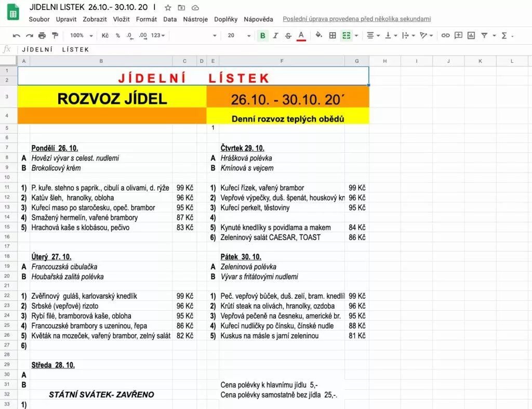The width and height of the screenshot is (532, 409).
Task: Format as currency with Kč button
Action: (105, 35)
